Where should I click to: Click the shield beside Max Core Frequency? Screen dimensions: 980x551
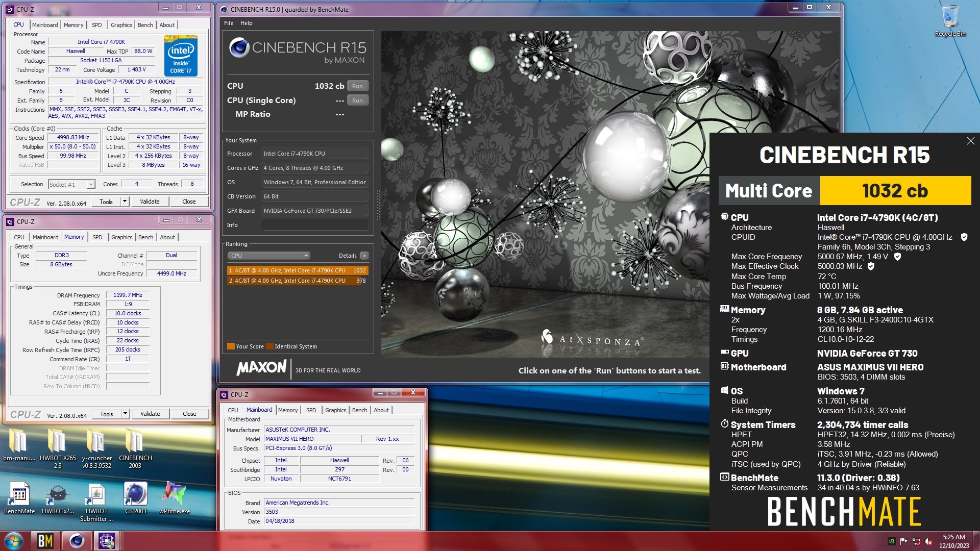(897, 257)
